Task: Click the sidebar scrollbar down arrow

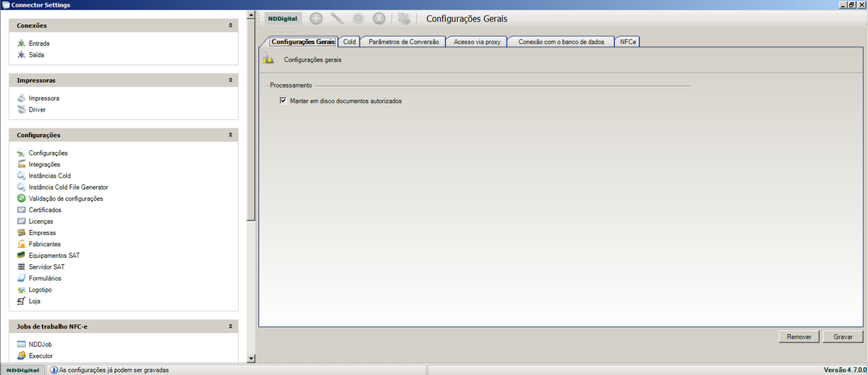Action: coord(251,358)
